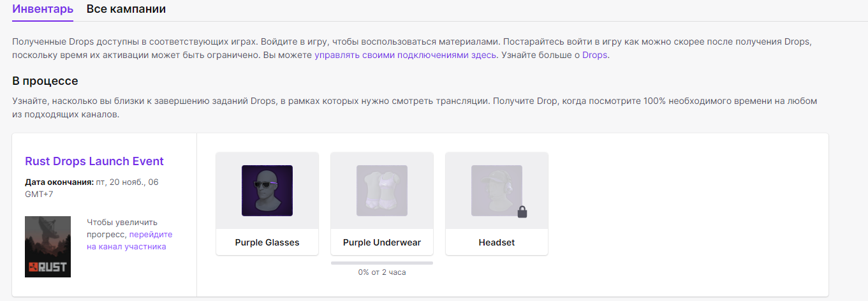Viewport: 868px width, 301px height.
Task: Switch to the Инвентарь tab
Action: point(43,9)
